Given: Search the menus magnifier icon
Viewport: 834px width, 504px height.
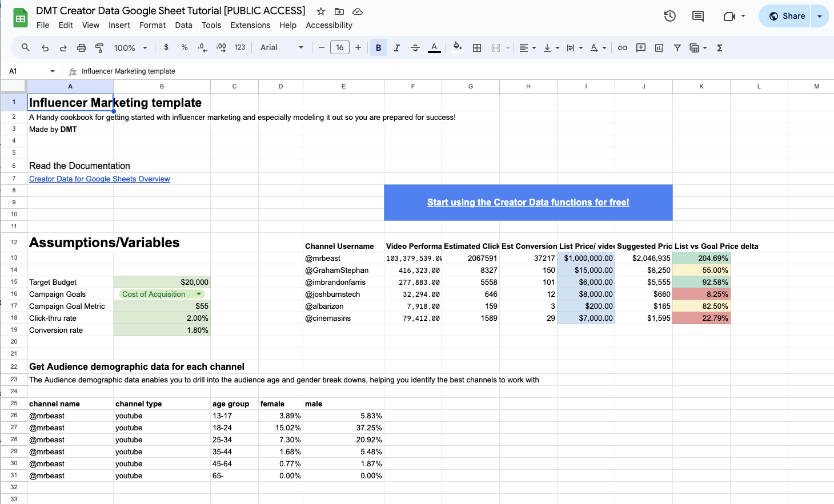Looking at the screenshot, I should coord(26,48).
